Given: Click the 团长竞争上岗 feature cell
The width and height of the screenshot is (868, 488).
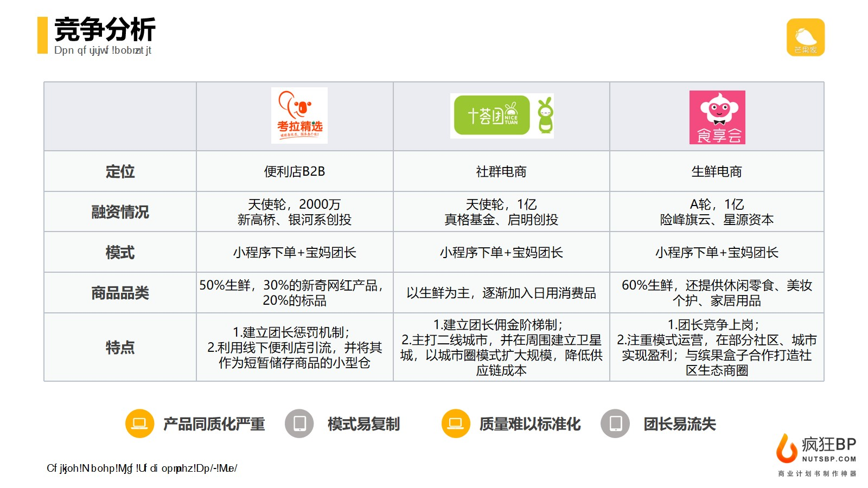Looking at the screenshot, I should (717, 347).
